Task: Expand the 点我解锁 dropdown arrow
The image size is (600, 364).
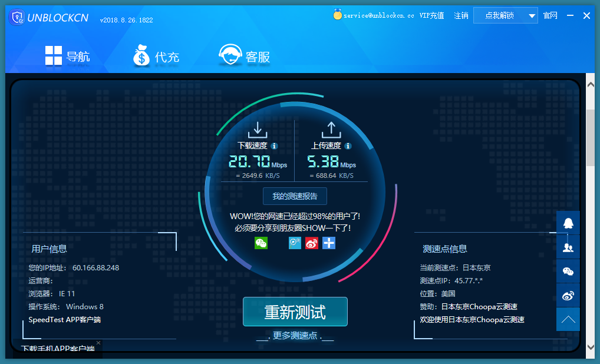Action: click(x=532, y=16)
